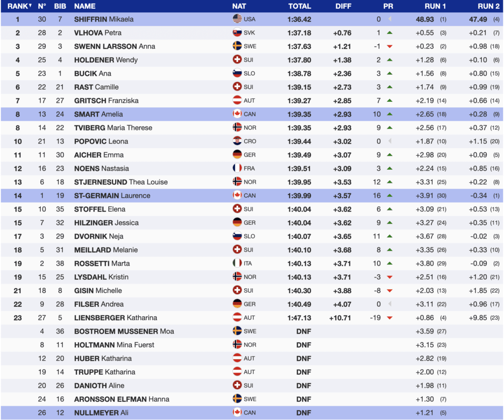Click the USA flag beside Shiffrin
This screenshot has height=420, width=504.
[237, 19]
